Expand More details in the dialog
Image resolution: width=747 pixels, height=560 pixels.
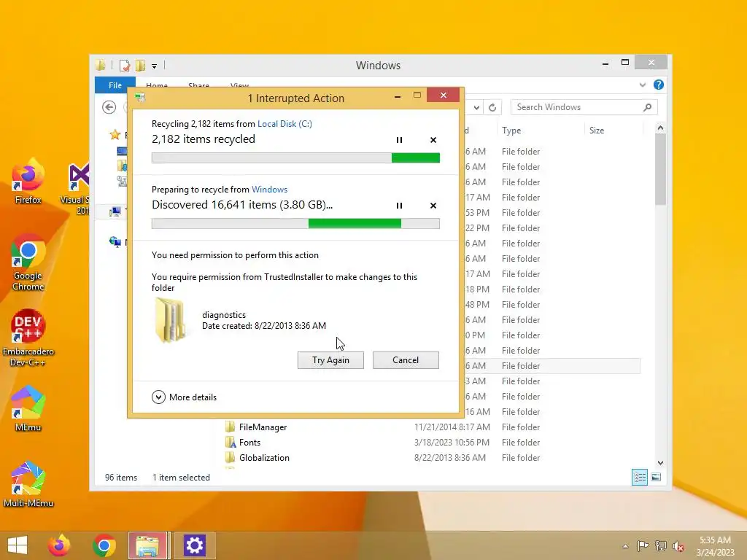(184, 397)
